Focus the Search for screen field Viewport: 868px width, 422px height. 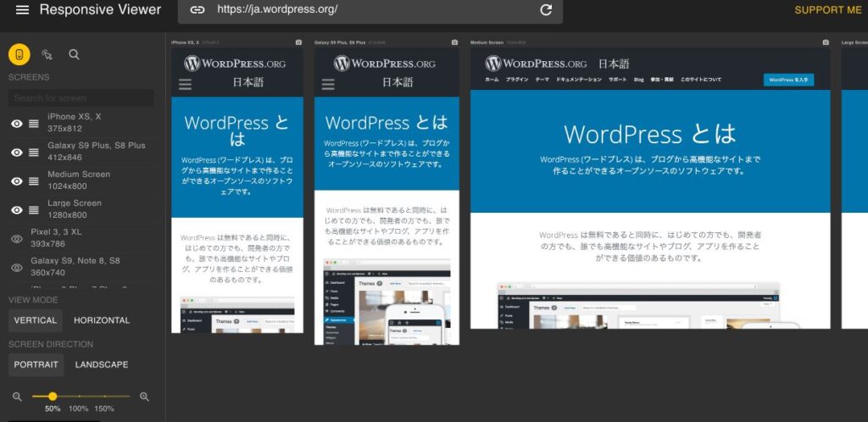point(81,98)
